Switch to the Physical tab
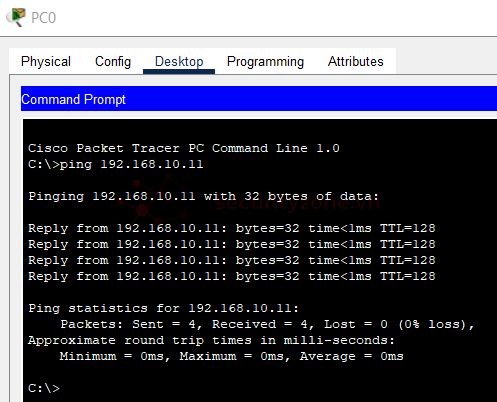The height and width of the screenshot is (402, 497). tap(46, 61)
